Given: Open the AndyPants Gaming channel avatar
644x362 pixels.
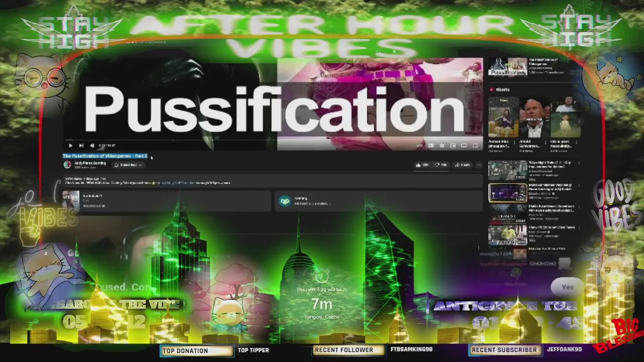Looking at the screenshot, I should (x=67, y=165).
